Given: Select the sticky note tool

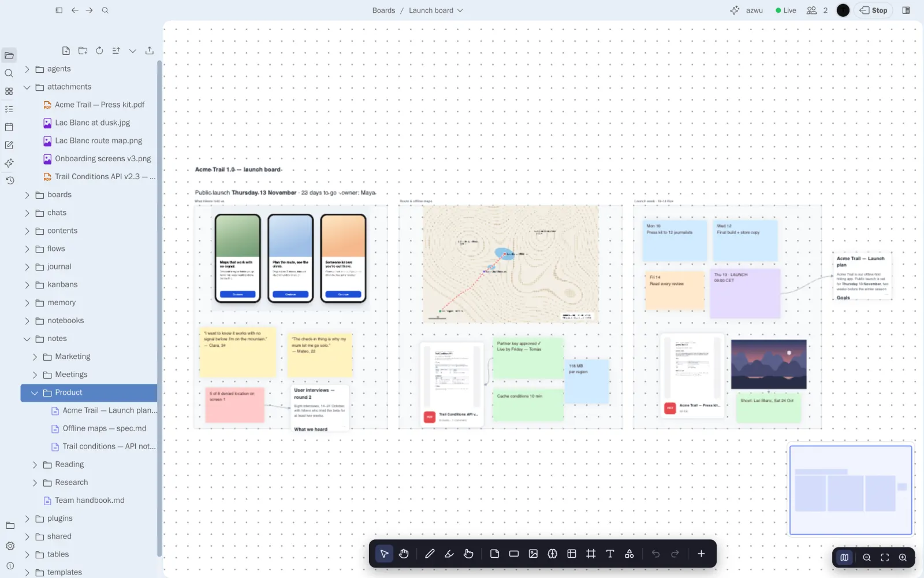Looking at the screenshot, I should 494,554.
